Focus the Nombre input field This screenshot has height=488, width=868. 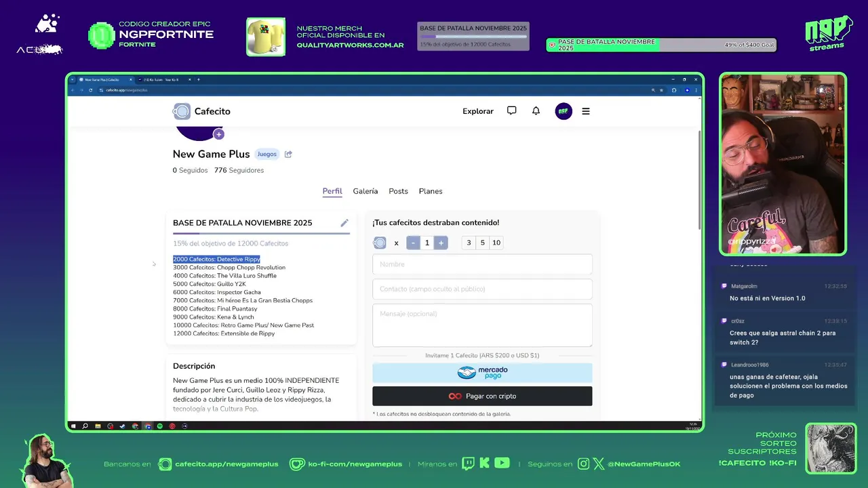click(482, 264)
